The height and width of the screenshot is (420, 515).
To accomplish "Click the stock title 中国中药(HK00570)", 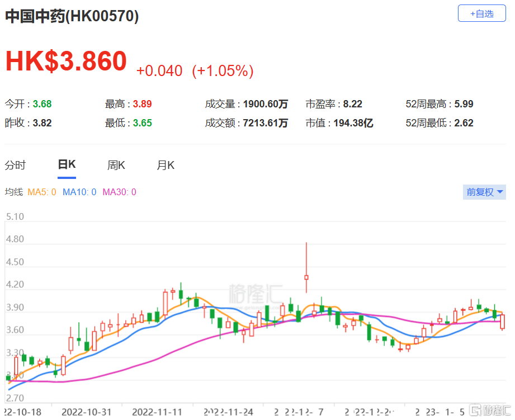I will pos(72,16).
